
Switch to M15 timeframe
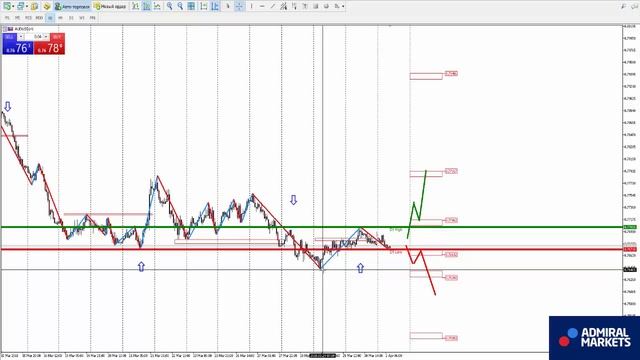(x=28, y=18)
